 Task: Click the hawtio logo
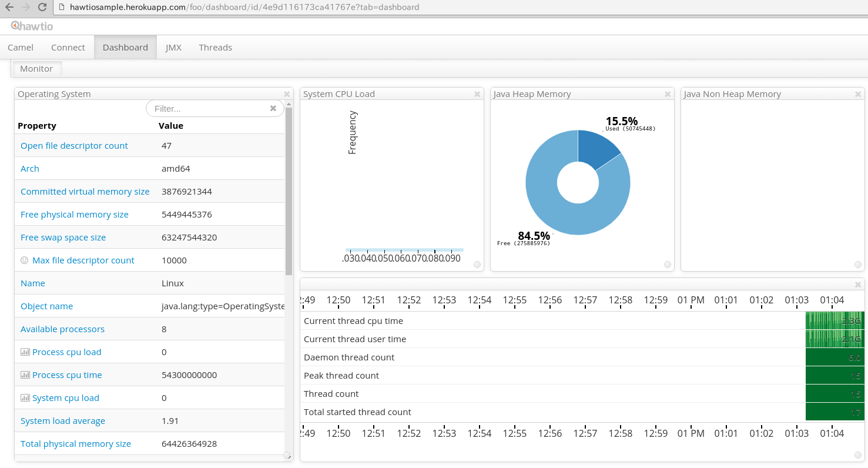(x=32, y=26)
